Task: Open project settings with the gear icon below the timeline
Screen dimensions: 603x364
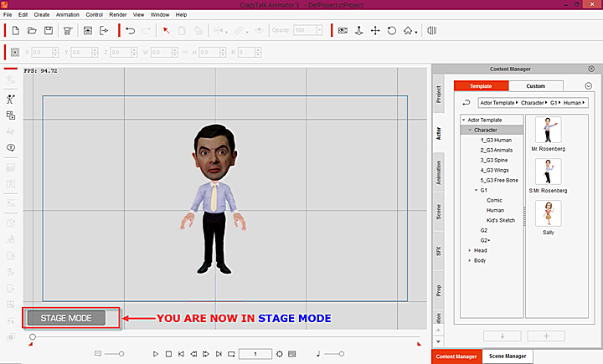Action: pos(280,354)
